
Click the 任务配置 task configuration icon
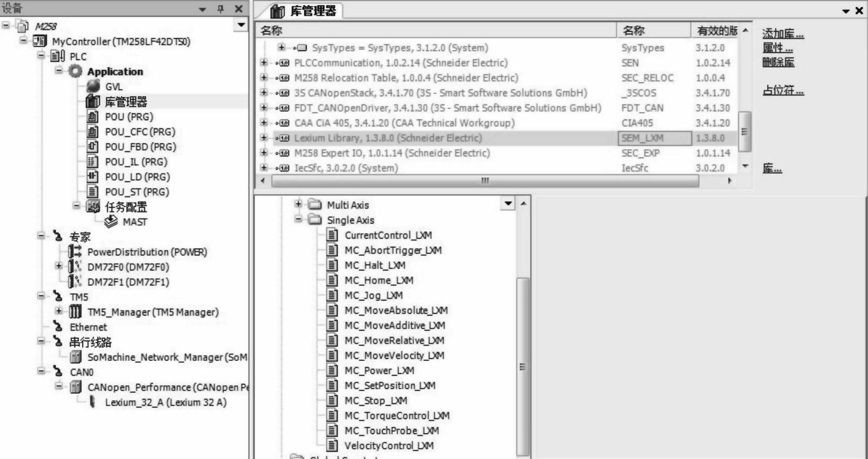(93, 207)
